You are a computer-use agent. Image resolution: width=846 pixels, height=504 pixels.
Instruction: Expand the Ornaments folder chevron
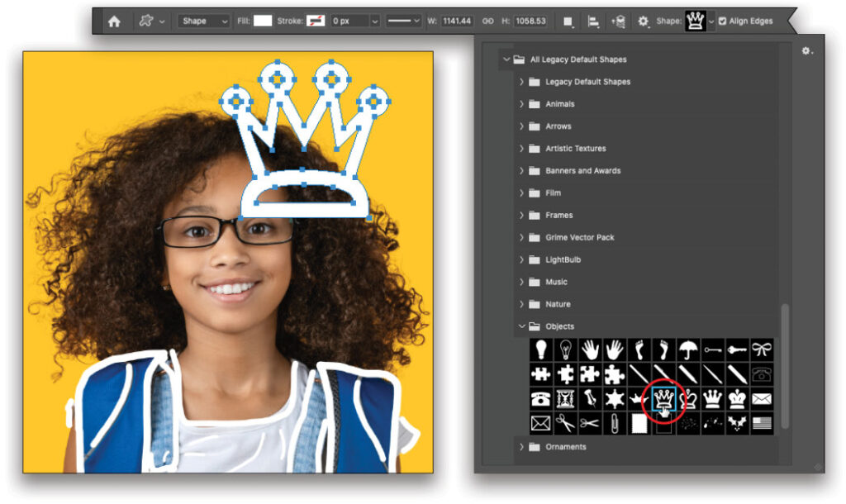point(521,446)
